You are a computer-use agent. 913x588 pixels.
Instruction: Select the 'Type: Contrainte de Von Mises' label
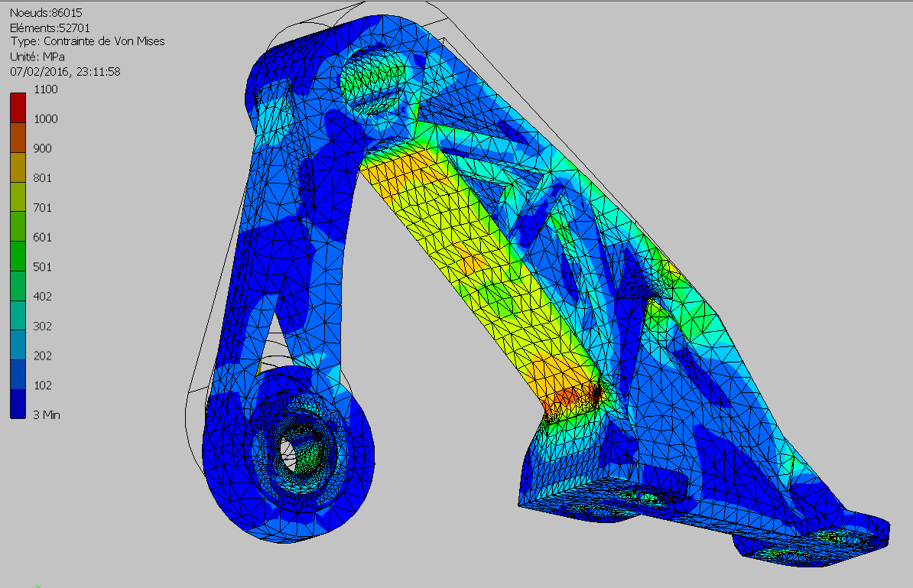pos(87,41)
